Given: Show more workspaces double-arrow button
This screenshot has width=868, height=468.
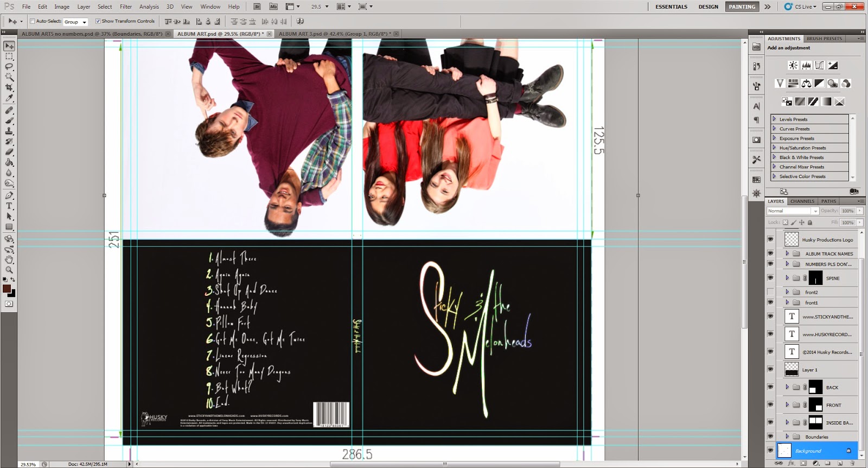Looking at the screenshot, I should 767,7.
